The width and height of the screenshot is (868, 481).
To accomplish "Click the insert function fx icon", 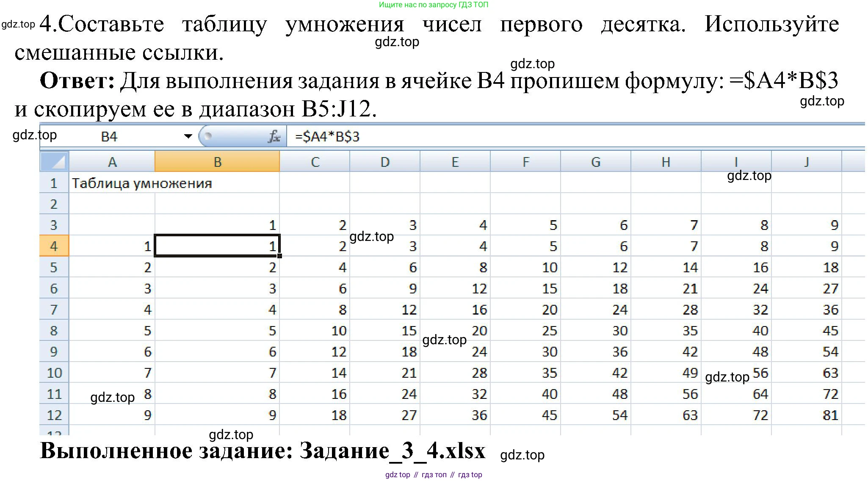I will [274, 136].
